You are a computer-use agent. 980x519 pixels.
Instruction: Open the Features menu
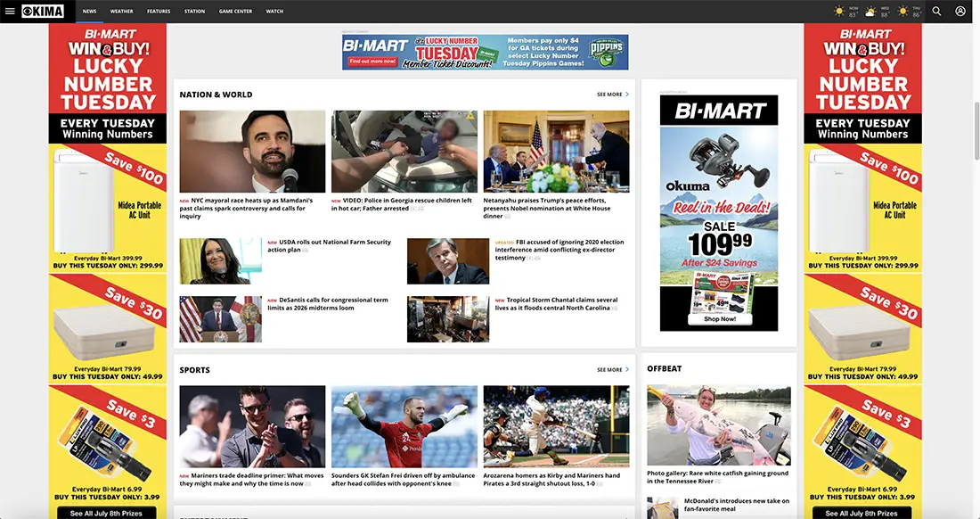pyautogui.click(x=159, y=12)
